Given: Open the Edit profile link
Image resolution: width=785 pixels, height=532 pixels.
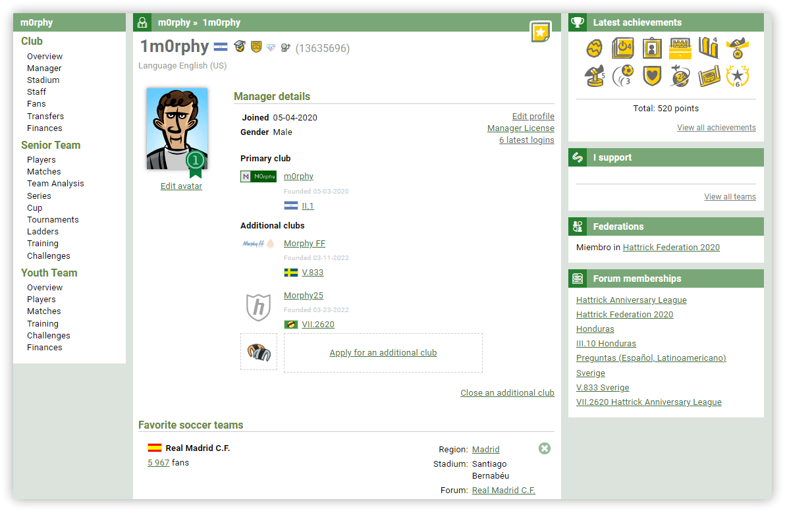Looking at the screenshot, I should coord(533,116).
